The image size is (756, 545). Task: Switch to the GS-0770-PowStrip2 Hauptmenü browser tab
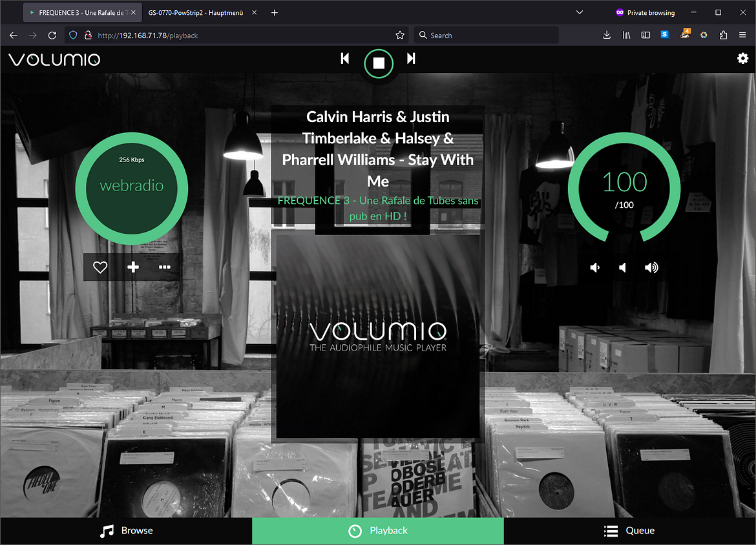click(196, 13)
